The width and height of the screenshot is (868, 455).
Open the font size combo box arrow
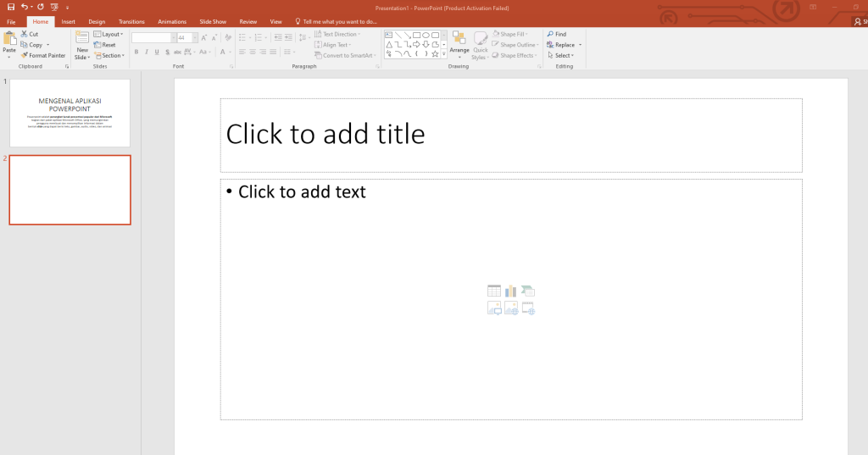(195, 38)
